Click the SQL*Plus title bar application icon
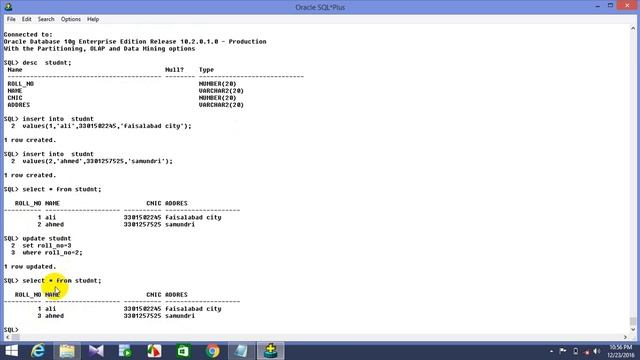 pyautogui.click(x=8, y=7)
